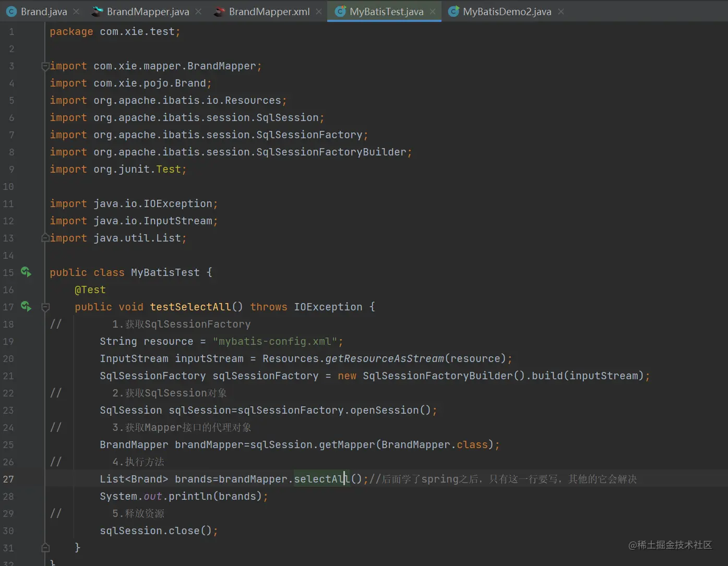Click the java.io.InputStream import

pos(134,221)
